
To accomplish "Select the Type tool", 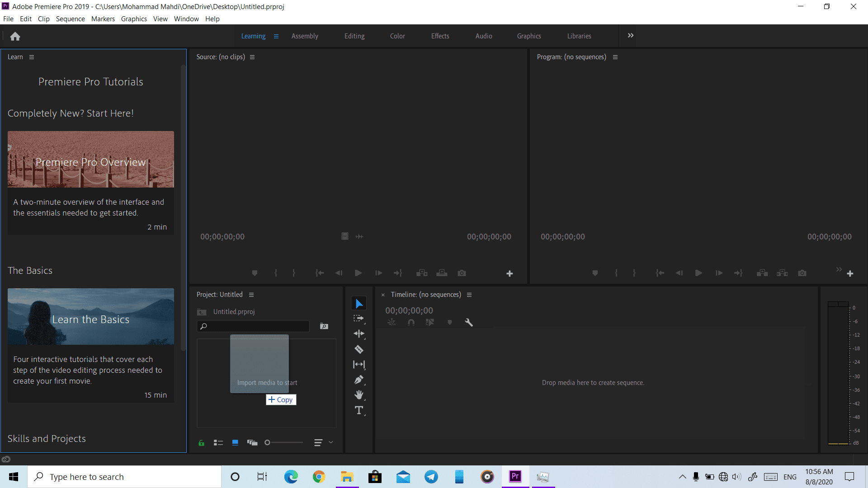I will [x=359, y=410].
